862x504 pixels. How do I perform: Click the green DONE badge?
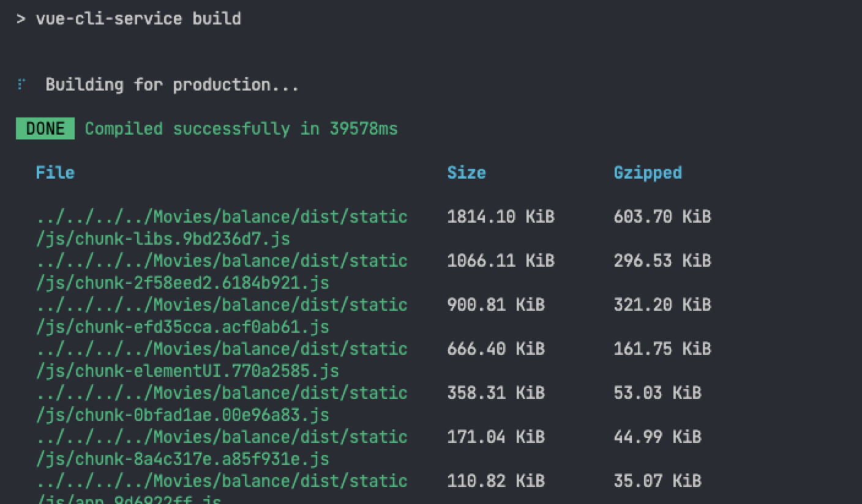(x=45, y=129)
